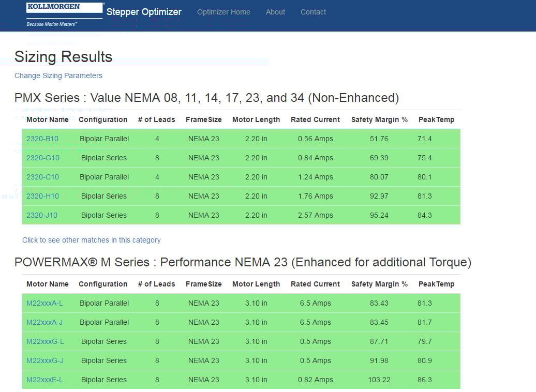The width and height of the screenshot is (536, 392).
Task: Click Bipolar Parallel in M22xxxA-L row
Action: (105, 303)
